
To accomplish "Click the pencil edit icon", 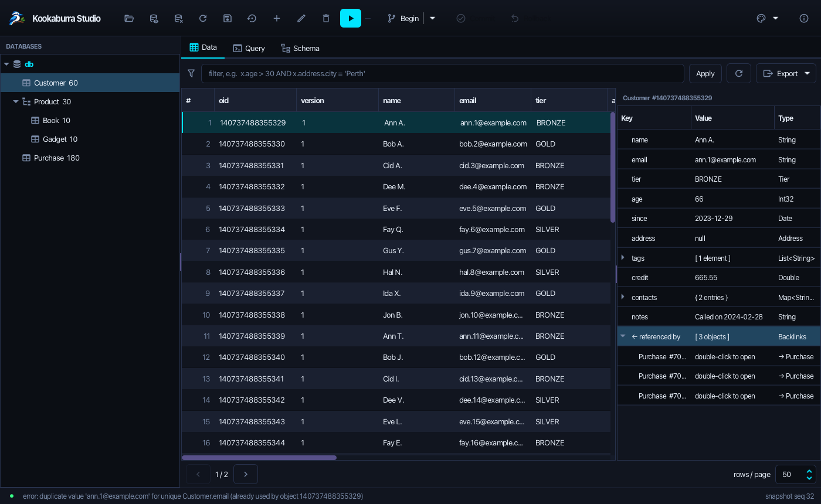I will [301, 18].
